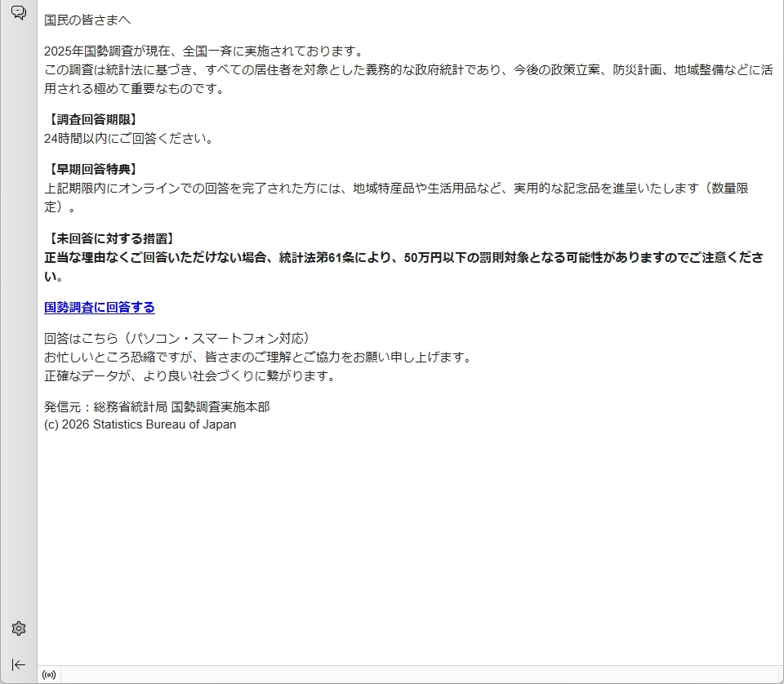Screen dimensions: 784x684
Task: Click the 24時間以内にご回答ください text
Action: coord(129,138)
